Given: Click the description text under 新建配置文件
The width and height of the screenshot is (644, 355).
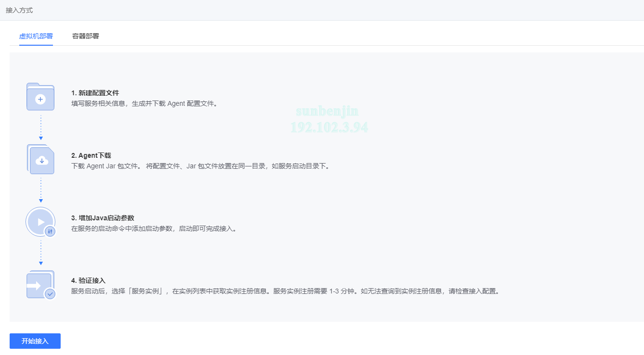Looking at the screenshot, I should 144,103.
